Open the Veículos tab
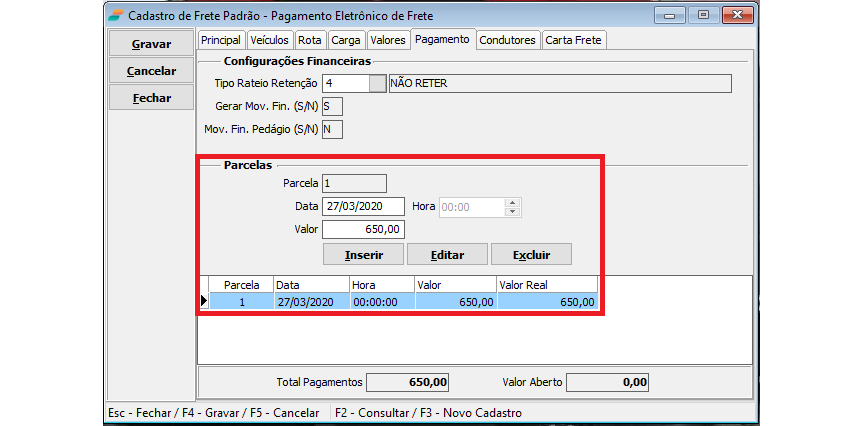 pos(270,40)
